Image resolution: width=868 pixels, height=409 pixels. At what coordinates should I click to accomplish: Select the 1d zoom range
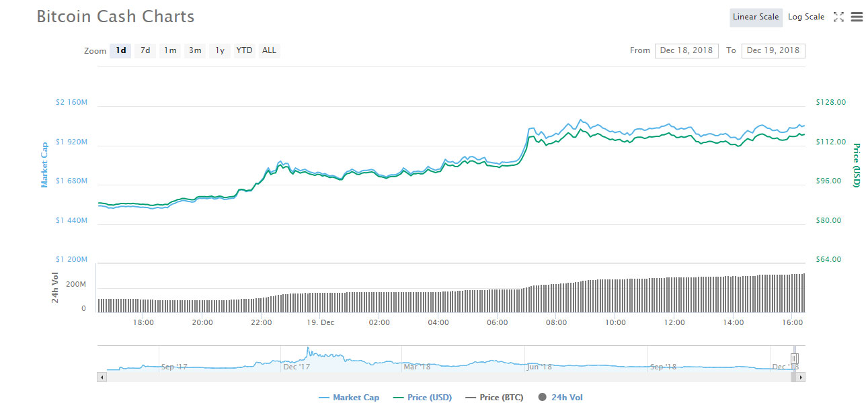(121, 50)
